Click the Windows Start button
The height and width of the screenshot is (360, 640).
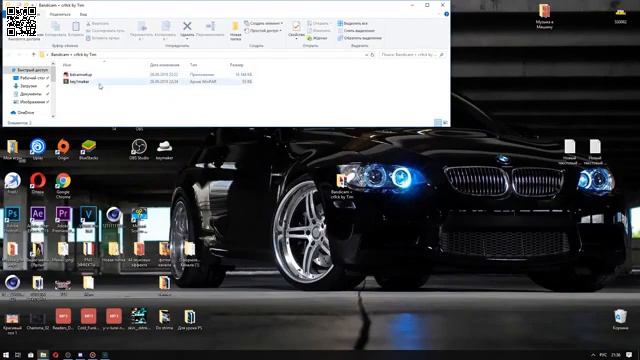pos(6,355)
